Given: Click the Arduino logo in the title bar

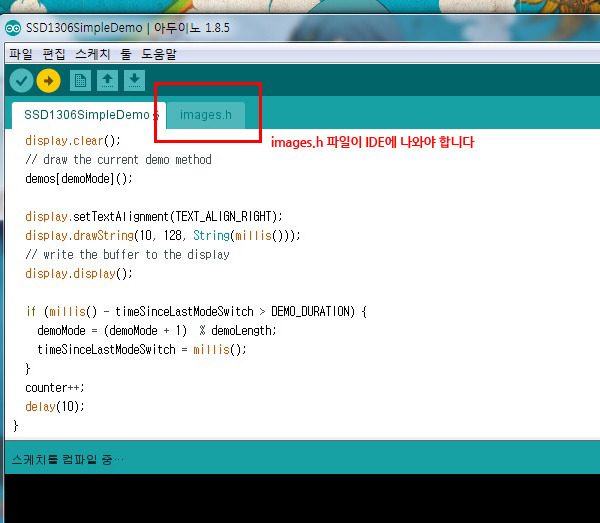Looking at the screenshot, I should (13, 28).
